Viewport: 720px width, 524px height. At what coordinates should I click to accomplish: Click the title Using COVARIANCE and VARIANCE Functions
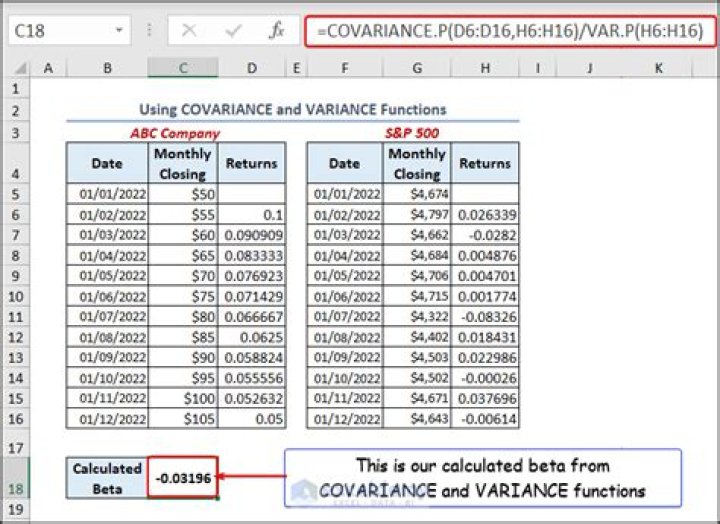point(292,109)
